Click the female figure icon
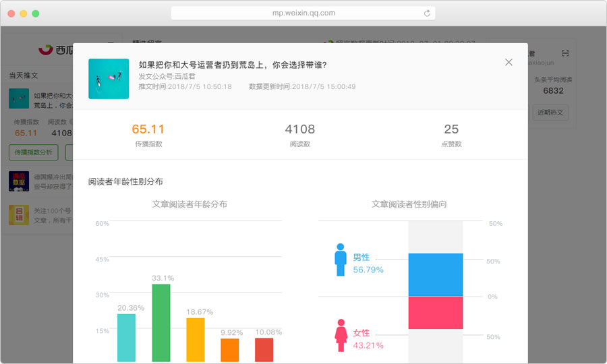607x364 pixels. 341,334
